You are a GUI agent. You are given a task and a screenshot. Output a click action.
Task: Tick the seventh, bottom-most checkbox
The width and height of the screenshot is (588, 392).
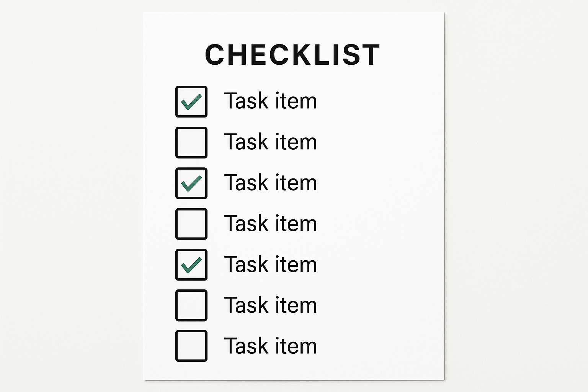coord(191,346)
